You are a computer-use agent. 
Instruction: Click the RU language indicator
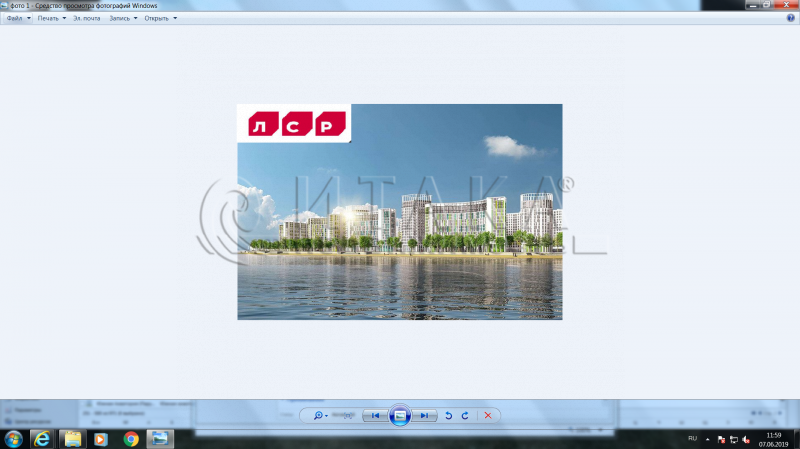(692, 438)
